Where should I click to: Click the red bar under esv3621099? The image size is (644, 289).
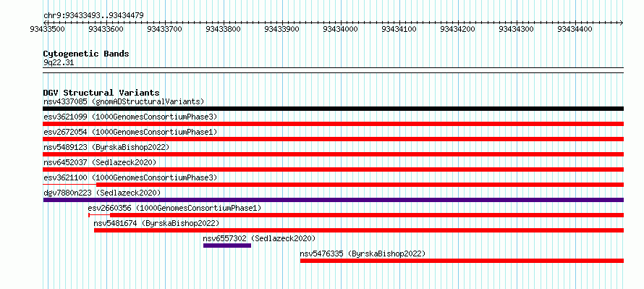(334, 124)
